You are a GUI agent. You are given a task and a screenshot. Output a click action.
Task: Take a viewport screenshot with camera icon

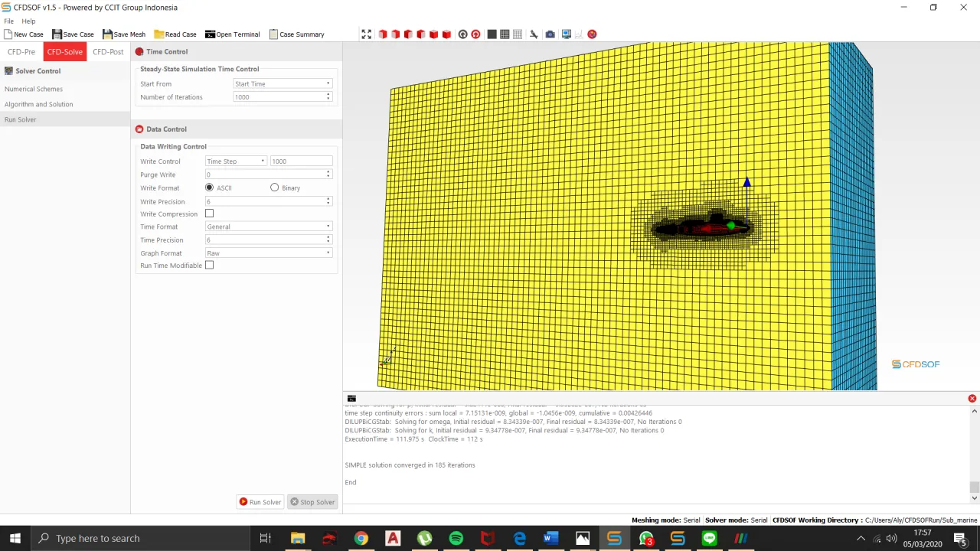[550, 34]
